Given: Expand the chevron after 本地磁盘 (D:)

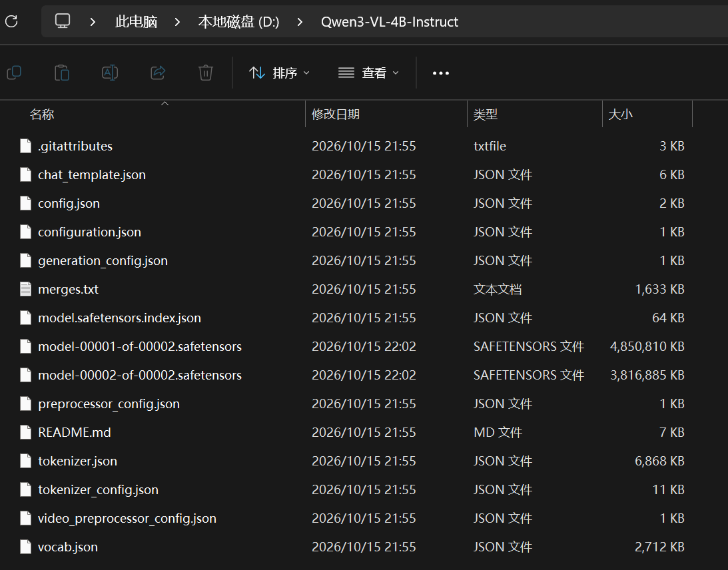Looking at the screenshot, I should (300, 22).
